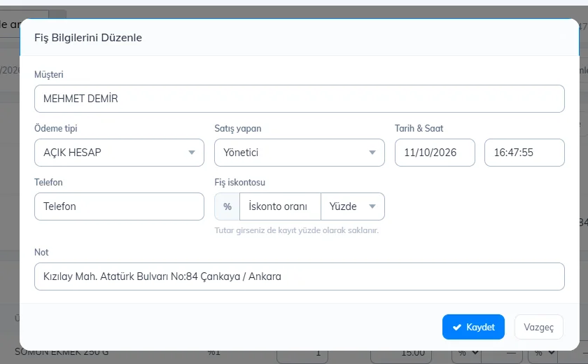Click the 11/10/2026 date field
This screenshot has height=364, width=588.
435,153
